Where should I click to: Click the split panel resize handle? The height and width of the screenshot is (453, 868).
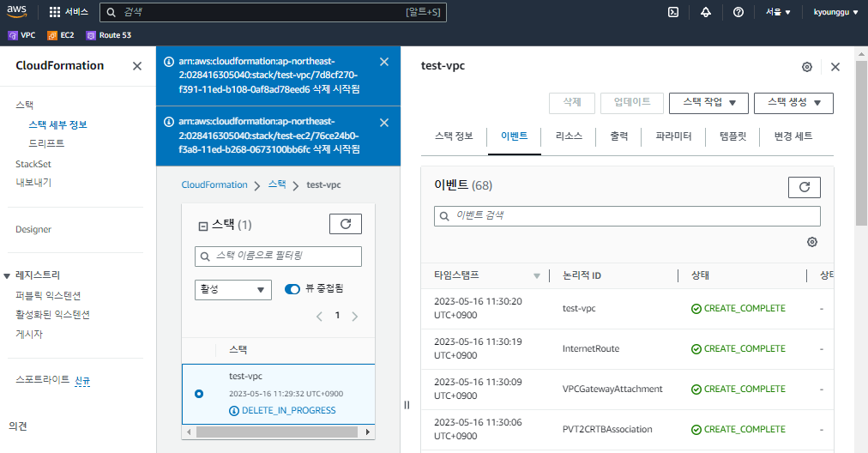(x=407, y=405)
